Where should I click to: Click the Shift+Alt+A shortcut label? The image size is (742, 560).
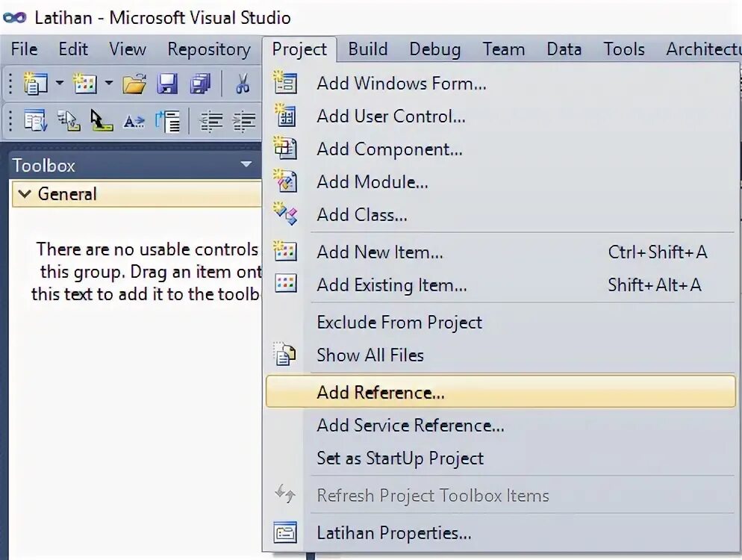click(655, 285)
